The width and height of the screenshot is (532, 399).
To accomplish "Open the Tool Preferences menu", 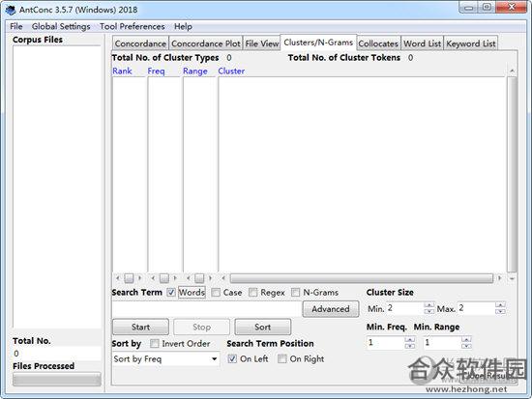I will (x=132, y=26).
